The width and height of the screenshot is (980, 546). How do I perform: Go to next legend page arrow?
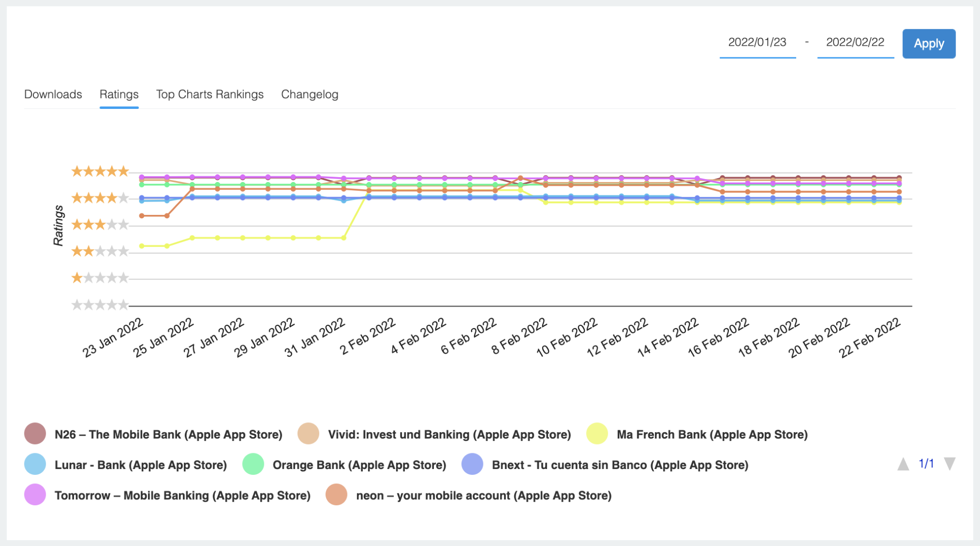pyautogui.click(x=950, y=464)
